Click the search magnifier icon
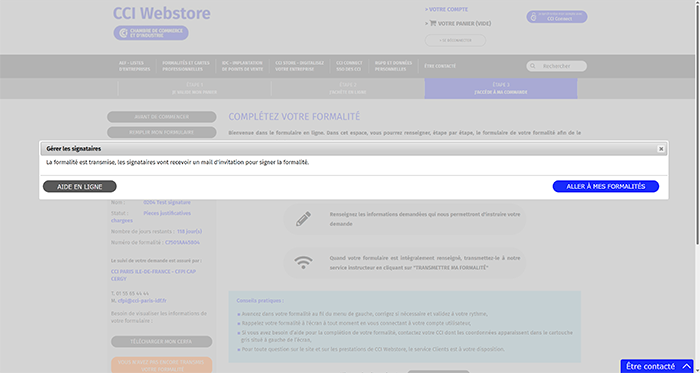 tap(533, 66)
